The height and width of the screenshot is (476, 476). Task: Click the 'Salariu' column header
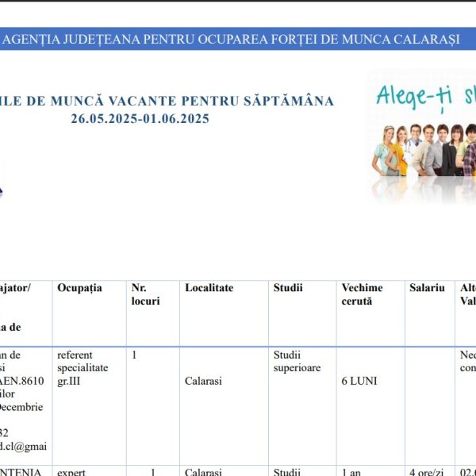[x=427, y=288]
